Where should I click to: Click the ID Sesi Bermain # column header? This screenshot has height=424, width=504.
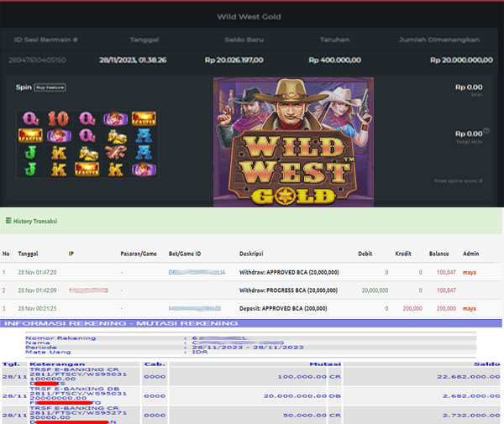46,39
